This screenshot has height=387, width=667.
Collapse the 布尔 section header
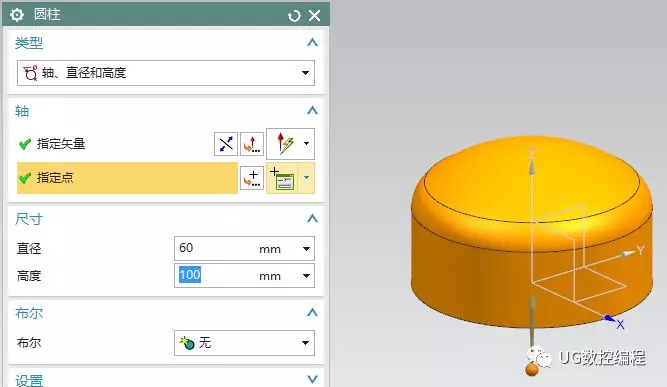tap(312, 313)
